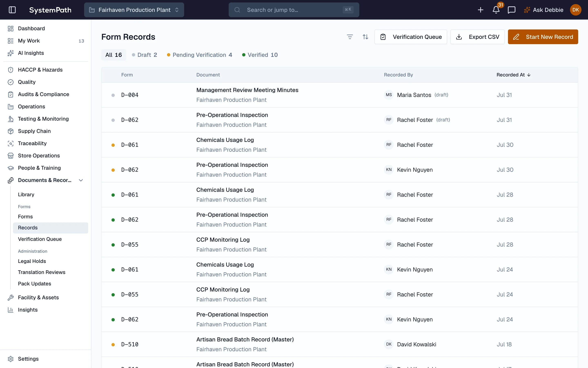The width and height of the screenshot is (588, 368).
Task: Sort by Recorded At column
Action: coord(513,75)
